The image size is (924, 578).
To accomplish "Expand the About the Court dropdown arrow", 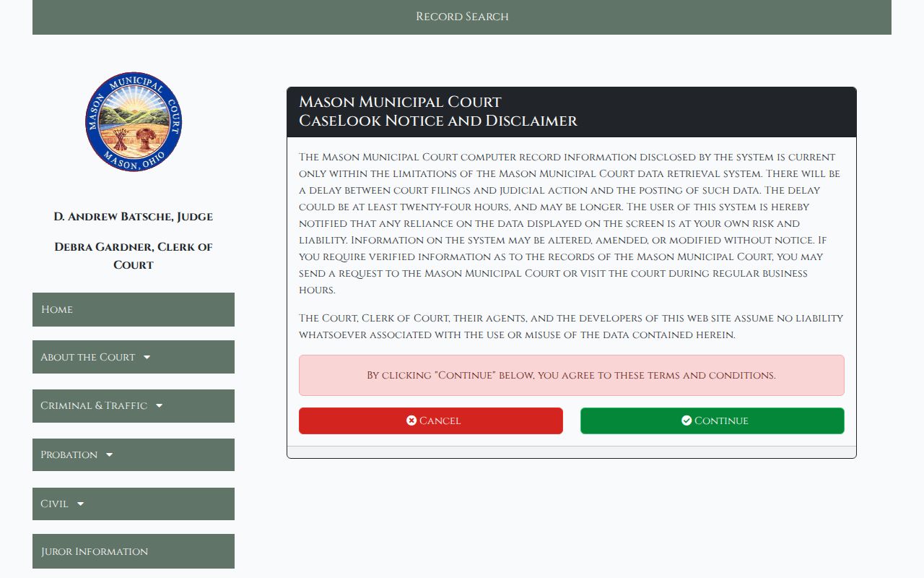I will [x=147, y=357].
